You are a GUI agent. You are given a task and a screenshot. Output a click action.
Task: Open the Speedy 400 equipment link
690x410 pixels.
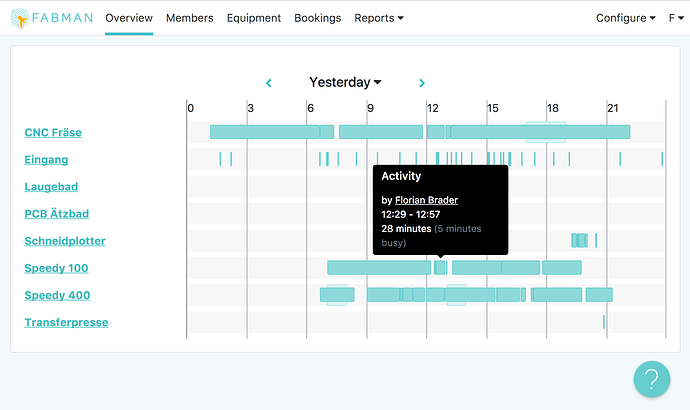point(57,295)
